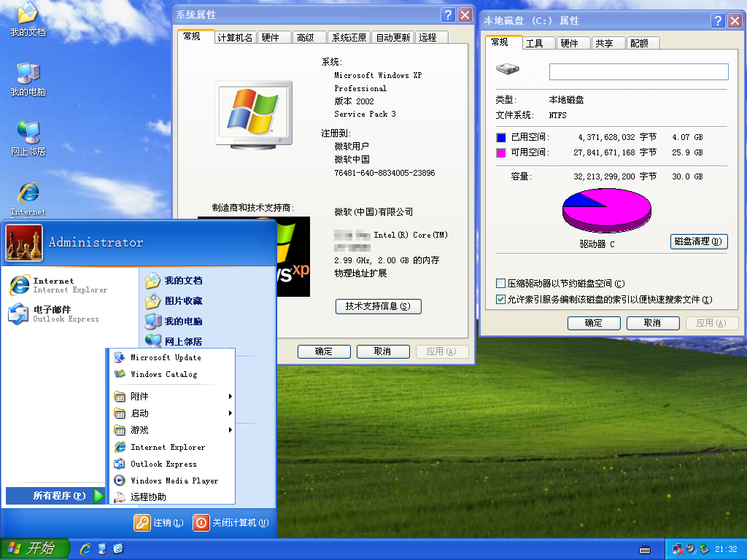747x560 pixels.
Task: Open the 我的文档 desktop icon
Action: point(28,19)
